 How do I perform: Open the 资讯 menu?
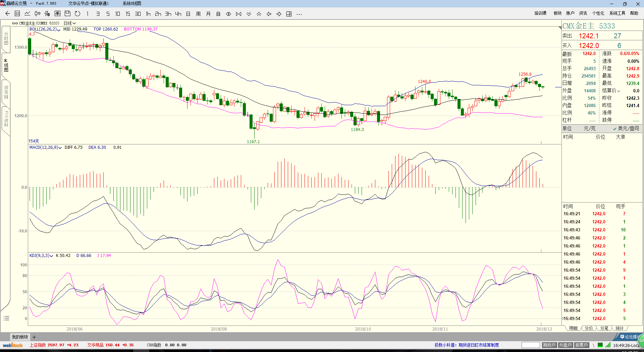[x=583, y=13]
